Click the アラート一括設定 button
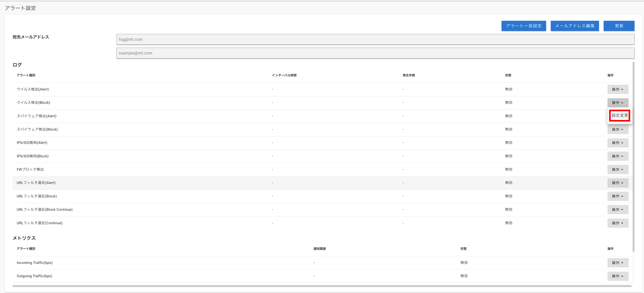Image resolution: width=644 pixels, height=293 pixels. pos(523,26)
